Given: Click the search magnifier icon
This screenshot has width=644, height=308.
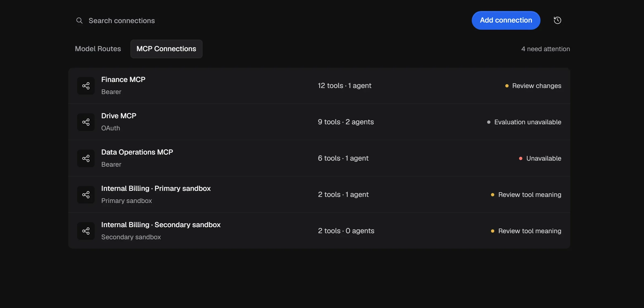Looking at the screenshot, I should tap(79, 21).
